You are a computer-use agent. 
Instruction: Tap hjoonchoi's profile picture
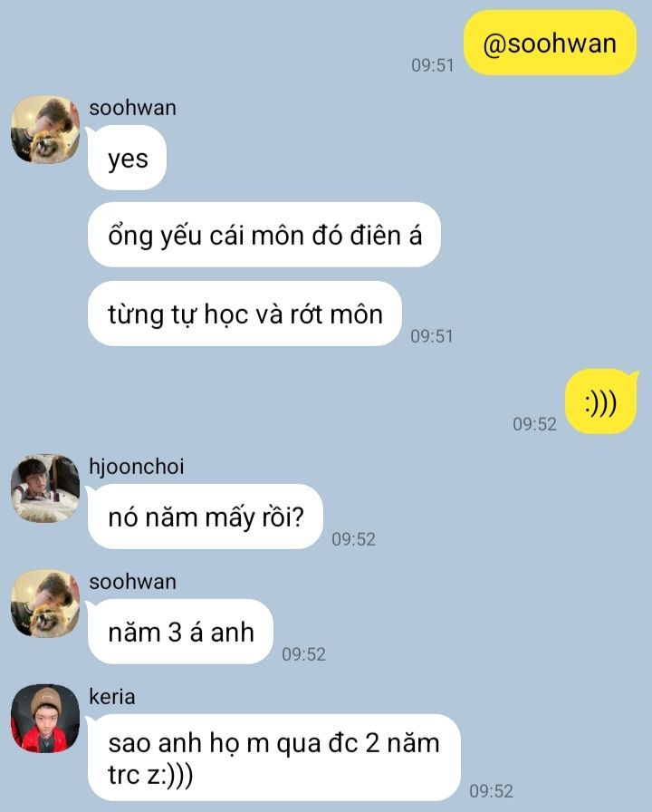[45, 488]
